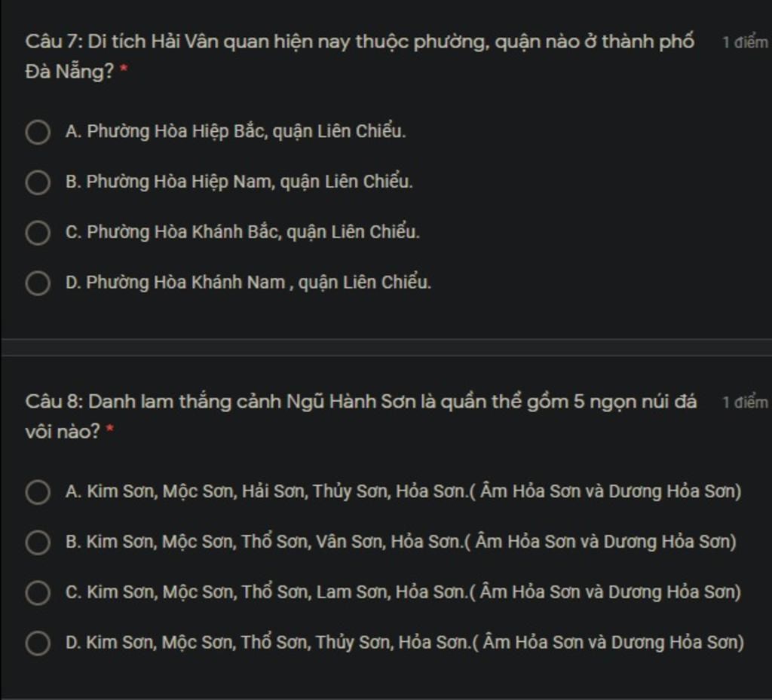
Task: Pick radio circle for Phường Hòa Khánh Bắc
Action: click(38, 233)
